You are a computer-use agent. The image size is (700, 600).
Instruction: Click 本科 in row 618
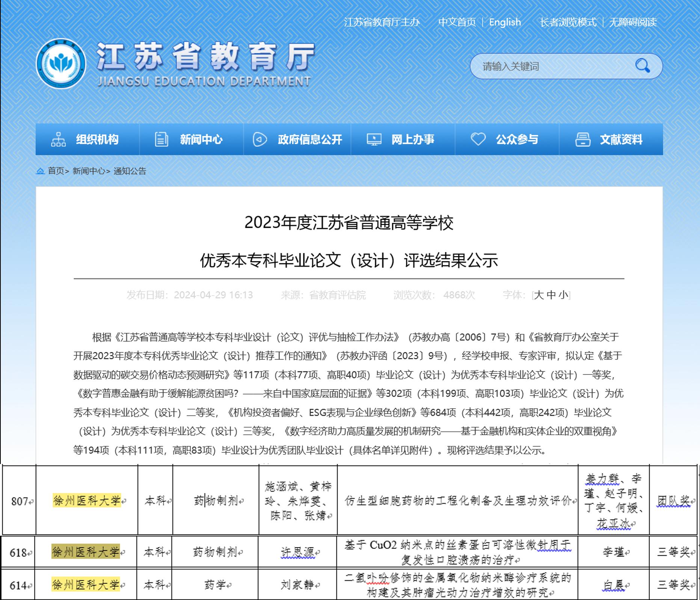155,552
